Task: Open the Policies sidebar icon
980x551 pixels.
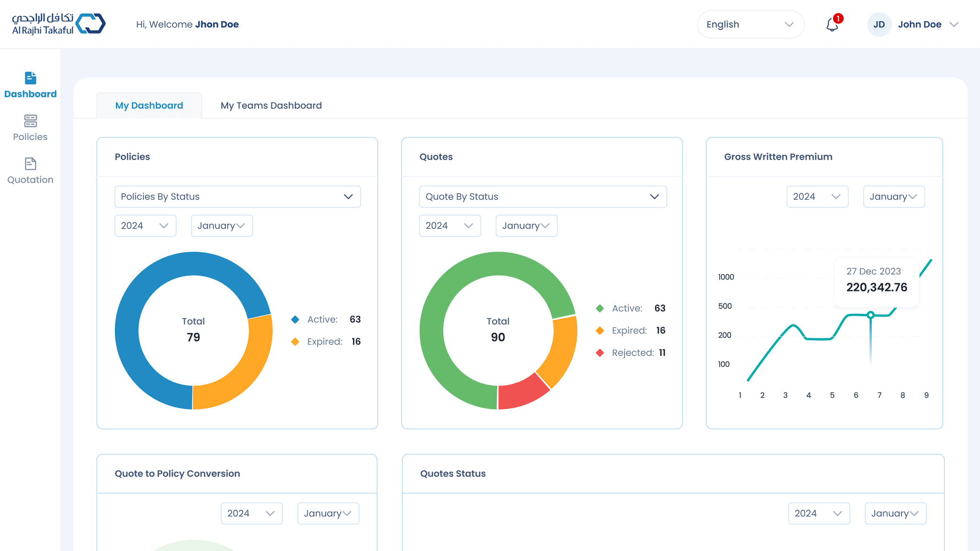Action: (30, 121)
